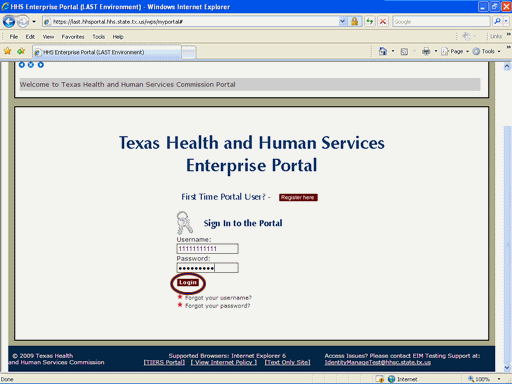The width and height of the screenshot is (512, 384).
Task: Open the TIERS Portal footer link
Action: point(164,362)
